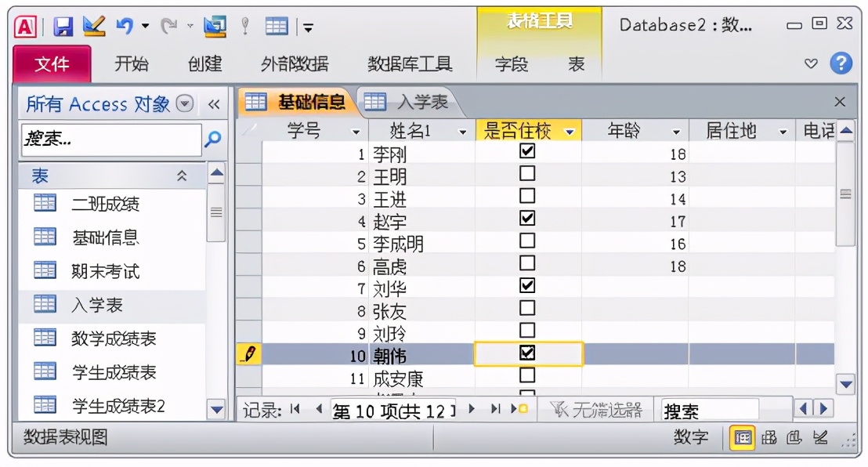868x467 pixels.
Task: Click the 无筛选器 filter button
Action: [x=599, y=408]
